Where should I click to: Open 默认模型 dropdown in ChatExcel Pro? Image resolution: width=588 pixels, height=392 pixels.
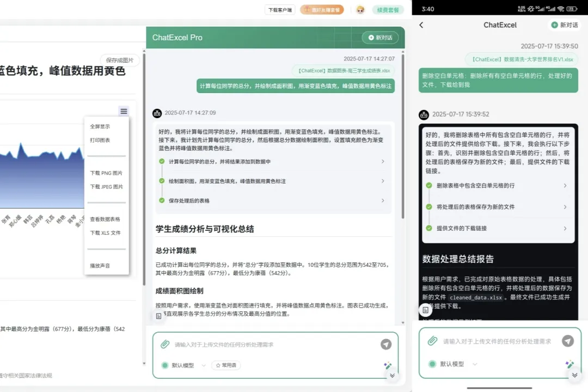coord(184,365)
